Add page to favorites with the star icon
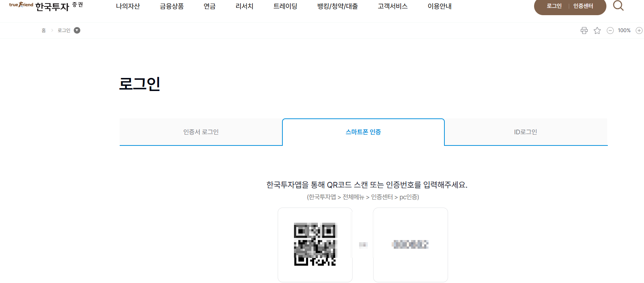The height and width of the screenshot is (283, 644). point(597,30)
